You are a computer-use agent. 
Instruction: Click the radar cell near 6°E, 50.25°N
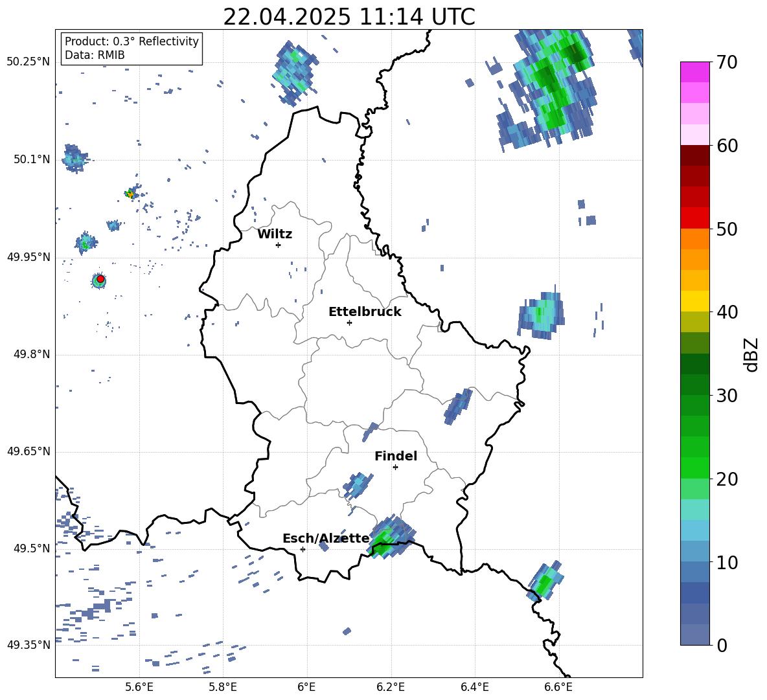295,73
